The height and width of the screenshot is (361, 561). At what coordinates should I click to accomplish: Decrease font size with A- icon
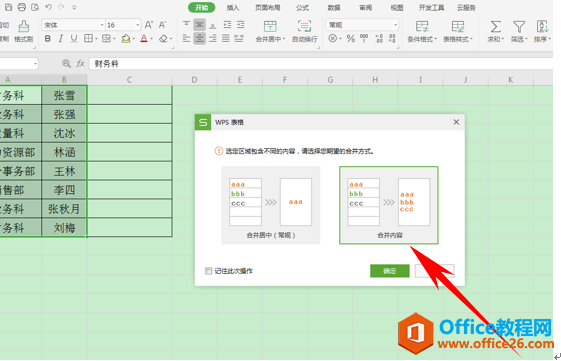click(x=162, y=25)
